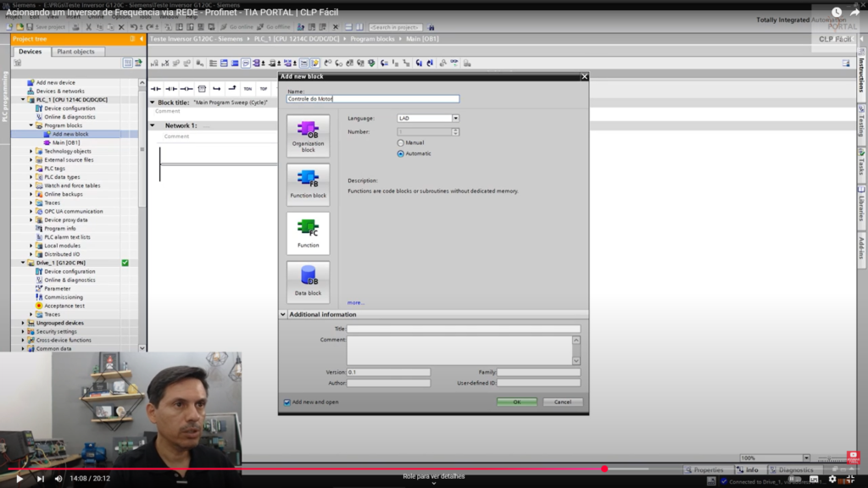
Task: Click the Redo arrow icon
Action: pyautogui.click(x=149, y=27)
